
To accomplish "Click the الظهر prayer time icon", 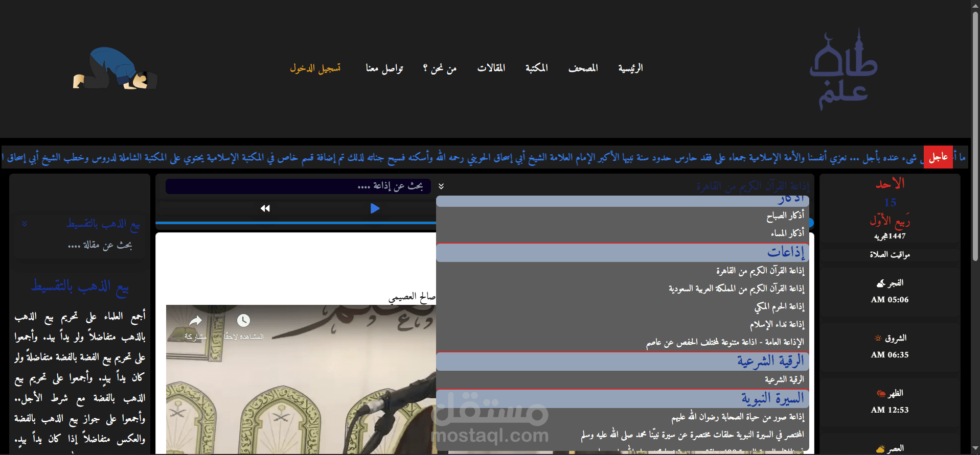I will tap(881, 393).
